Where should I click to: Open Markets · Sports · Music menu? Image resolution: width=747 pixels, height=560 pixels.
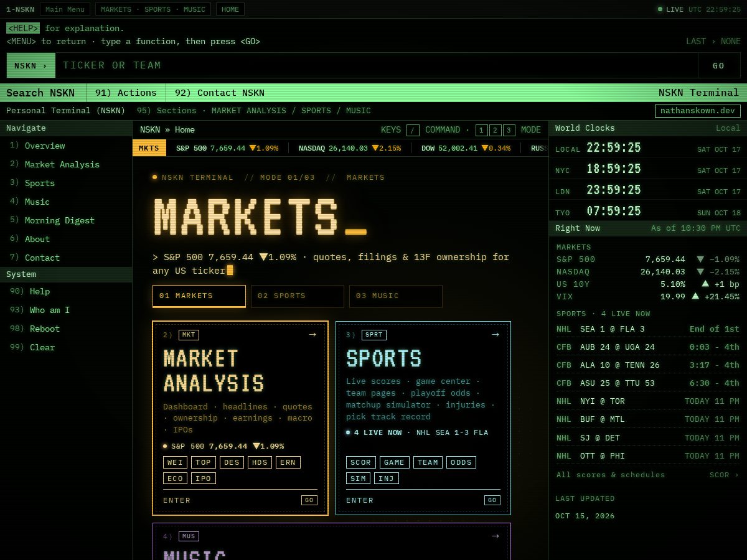(153, 9)
